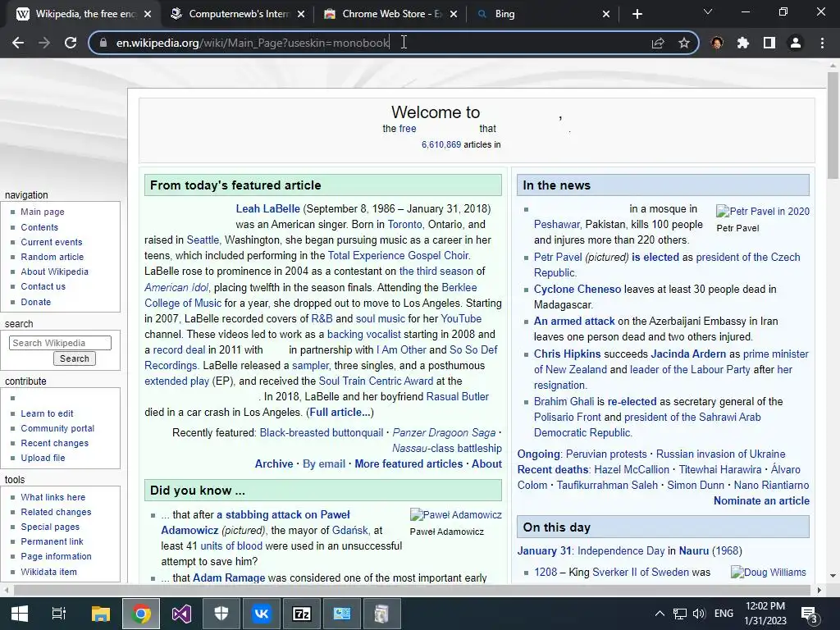Open the Windows Start menu
Viewport: 840px width, 630px height.
(20, 614)
